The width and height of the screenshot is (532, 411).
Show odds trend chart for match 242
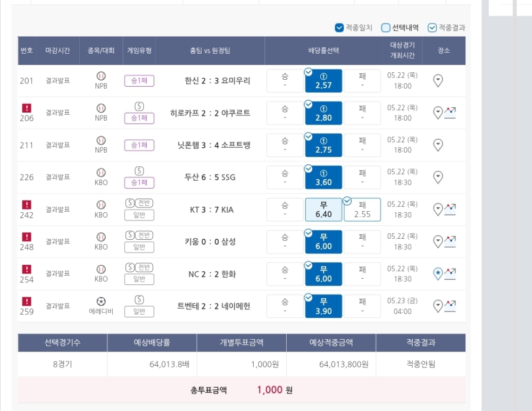pos(450,209)
